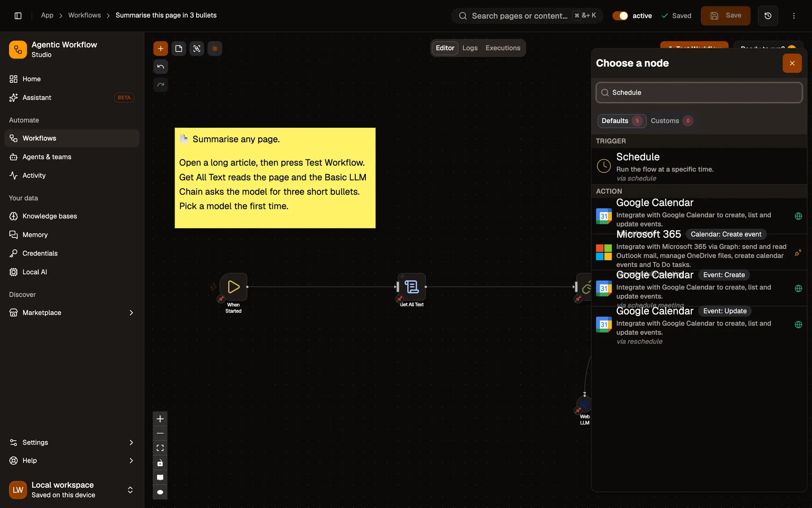Open Home in the sidebar

(x=72, y=79)
